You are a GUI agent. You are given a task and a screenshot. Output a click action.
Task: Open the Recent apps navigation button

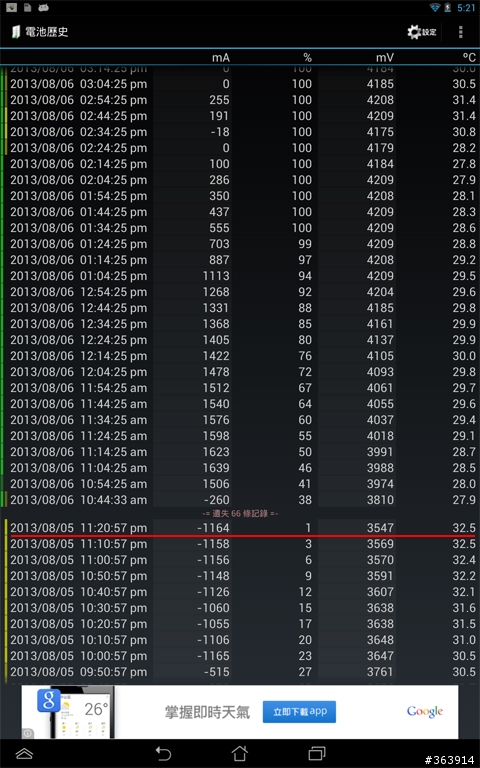(317, 753)
